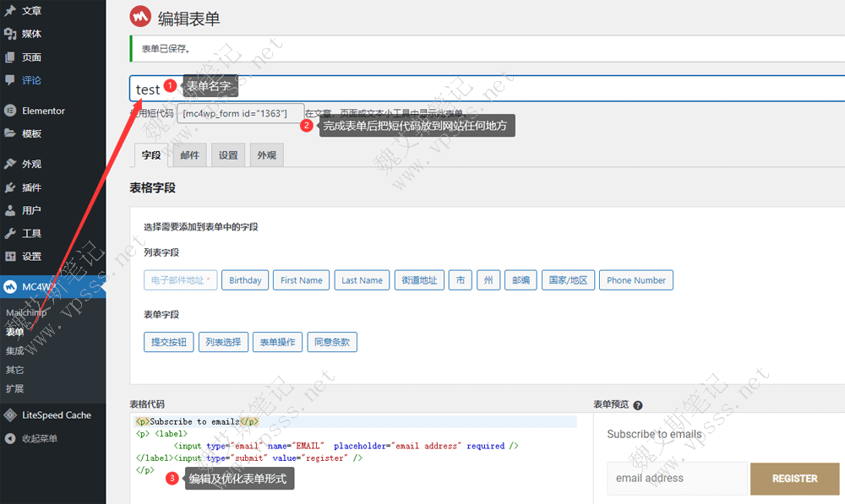Screen dimensions: 845x504
Task: Click the 用户 users icon
Action: pos(10,210)
